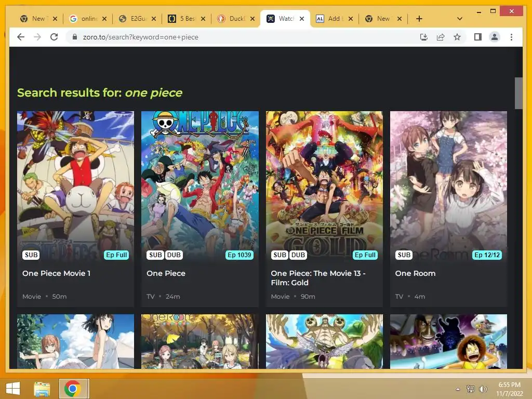
Task: Click the 'Ep Full' badge on Film Gold card
Action: tap(365, 255)
